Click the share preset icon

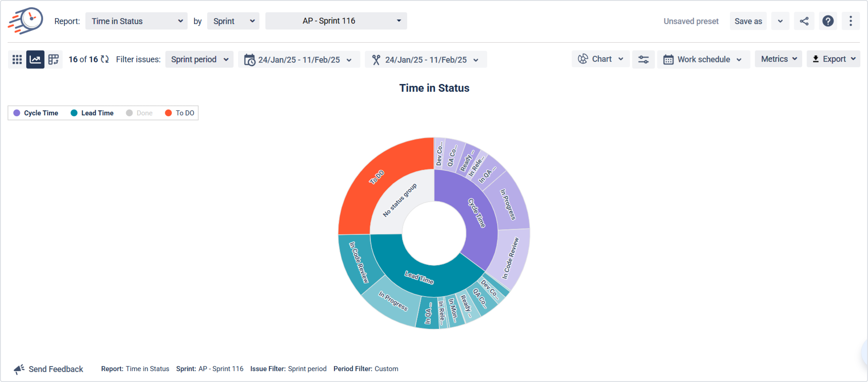804,21
